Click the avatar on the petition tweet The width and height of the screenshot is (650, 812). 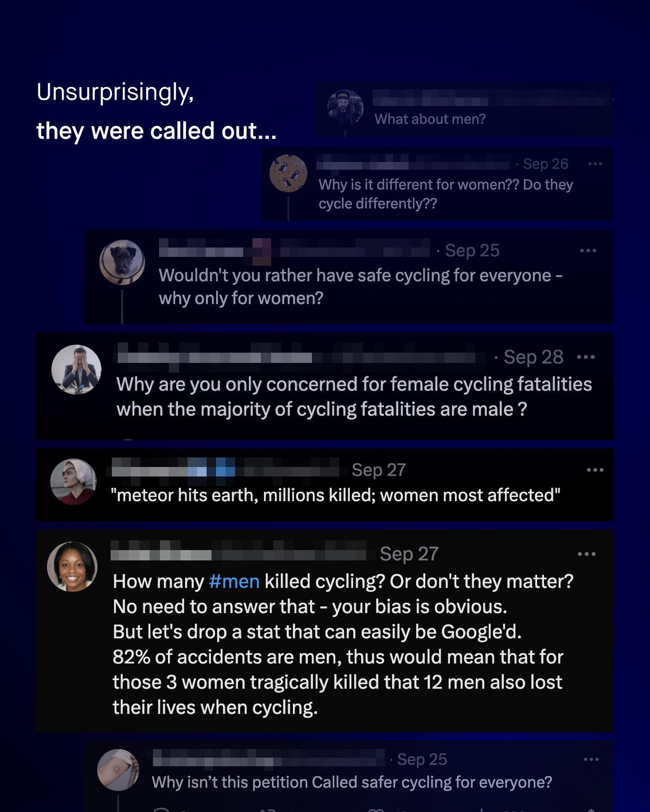click(x=118, y=770)
